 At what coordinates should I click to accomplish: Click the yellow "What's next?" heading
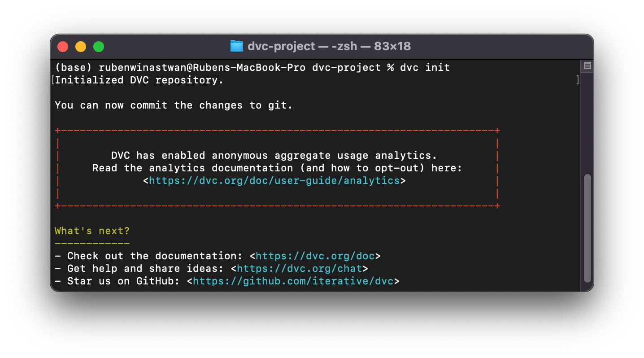pyautogui.click(x=92, y=231)
